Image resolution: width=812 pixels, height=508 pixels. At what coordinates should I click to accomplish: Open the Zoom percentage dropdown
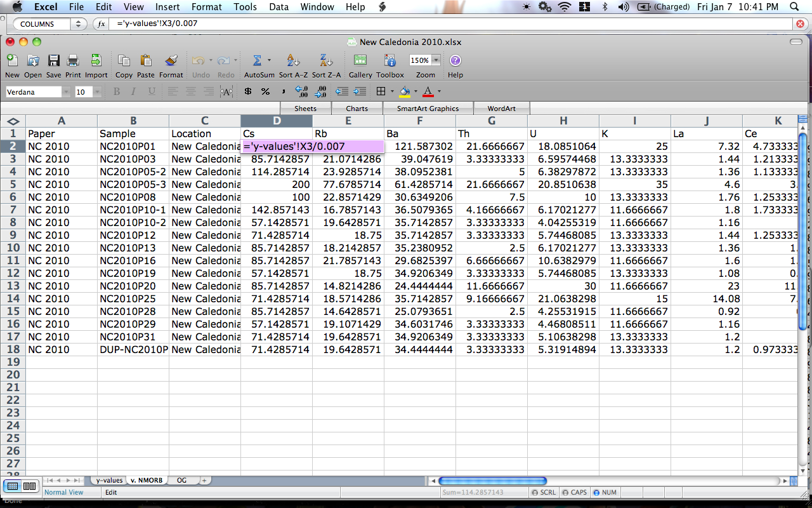(436, 60)
